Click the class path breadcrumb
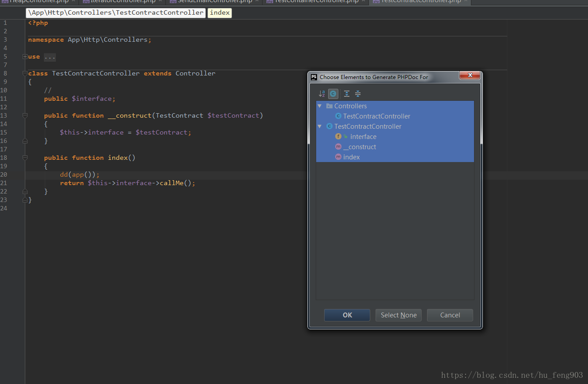 [x=116, y=13]
